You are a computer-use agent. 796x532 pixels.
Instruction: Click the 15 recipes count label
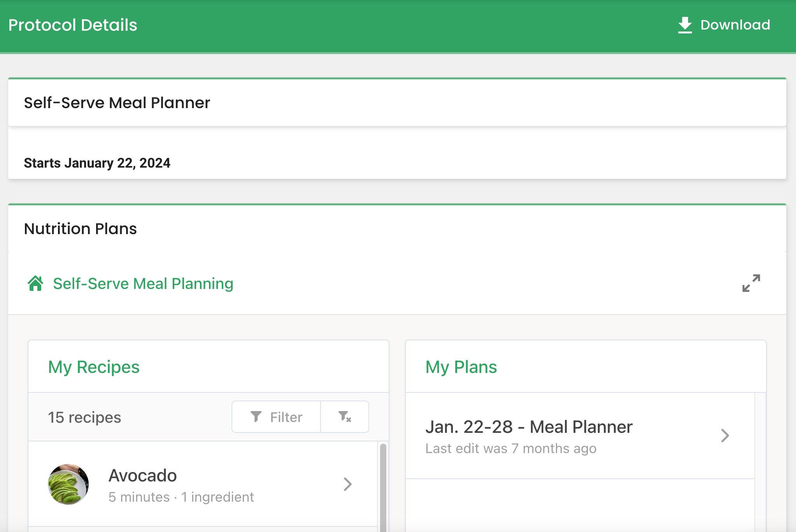click(84, 417)
